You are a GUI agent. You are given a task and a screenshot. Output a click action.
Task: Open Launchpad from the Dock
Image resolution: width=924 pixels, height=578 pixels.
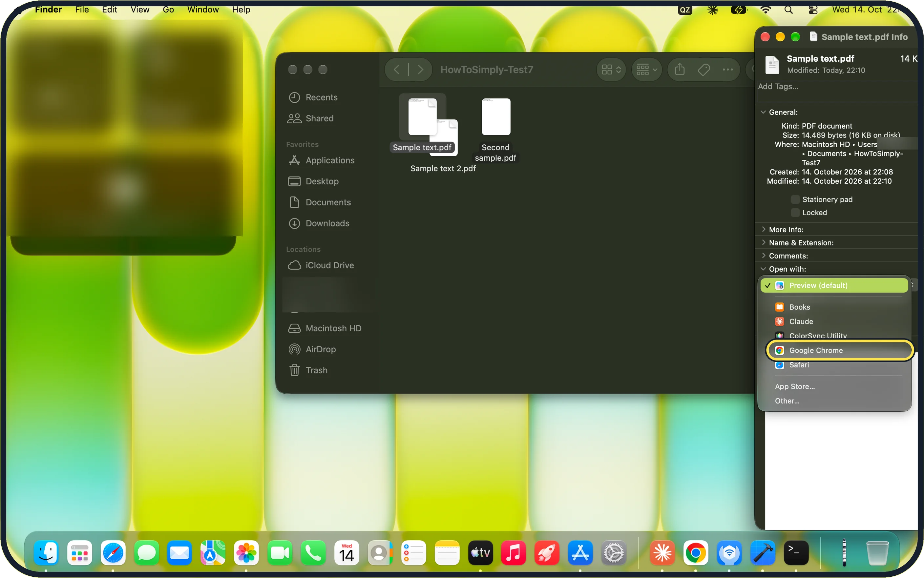point(79,553)
